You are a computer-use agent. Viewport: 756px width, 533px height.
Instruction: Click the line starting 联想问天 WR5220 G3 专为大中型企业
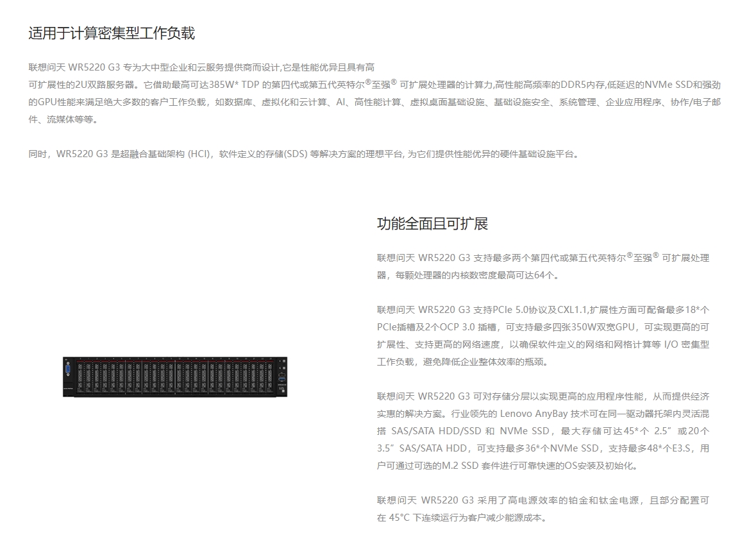point(201,67)
